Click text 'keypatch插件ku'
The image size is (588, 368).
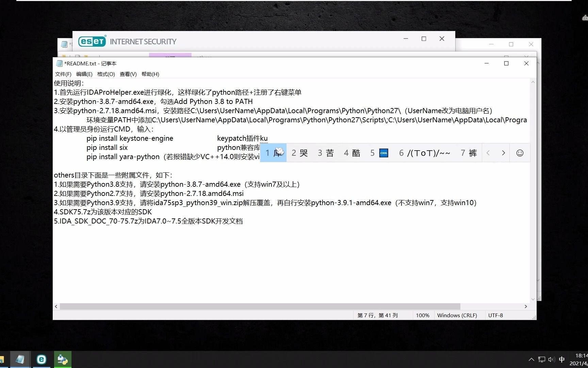pyautogui.click(x=242, y=138)
